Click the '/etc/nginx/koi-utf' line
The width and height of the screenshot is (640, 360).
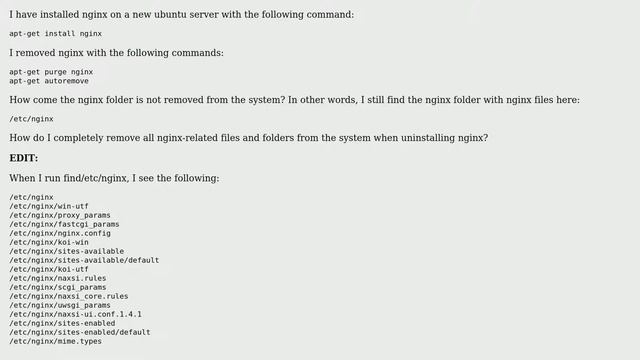click(49, 269)
